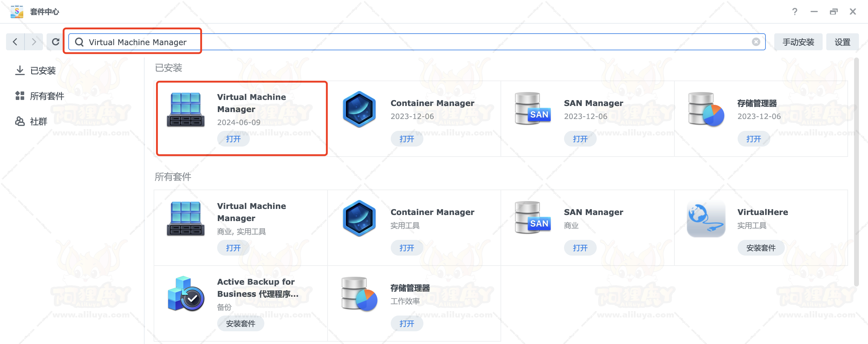Click the Virtual Machine Manager icon in 所有套件
This screenshot has width=868, height=344.
tap(186, 218)
